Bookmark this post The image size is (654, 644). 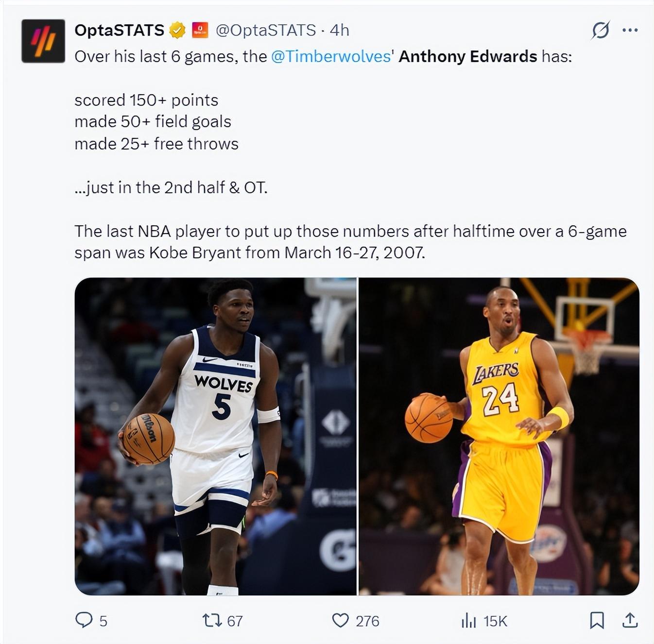coord(597,620)
